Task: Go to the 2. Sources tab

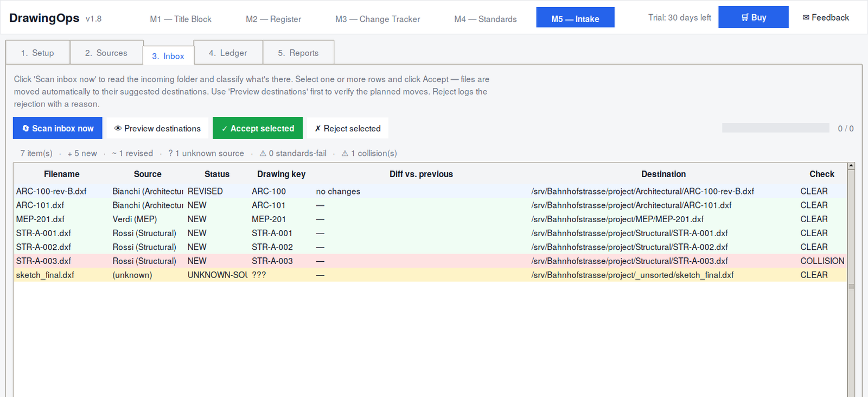Action: (x=106, y=53)
